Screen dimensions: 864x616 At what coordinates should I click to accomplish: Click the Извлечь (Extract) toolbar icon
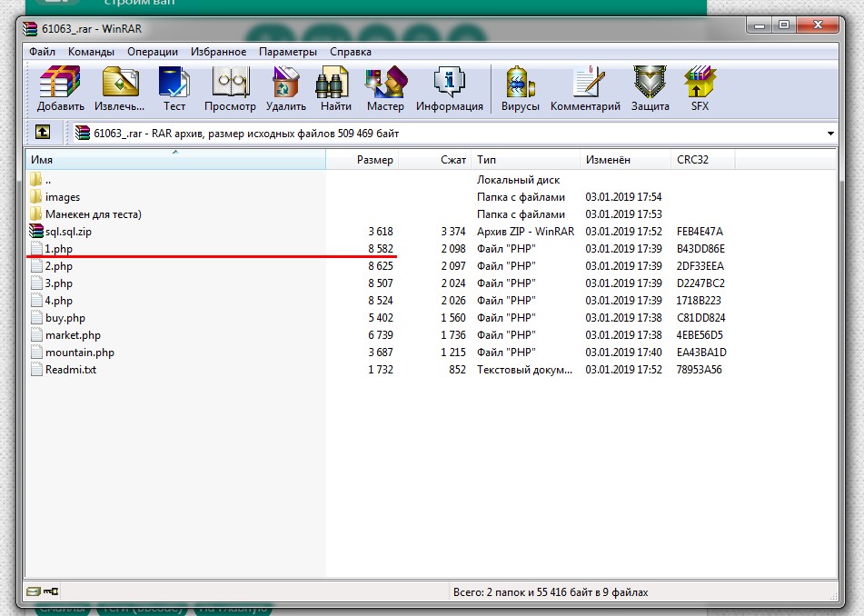pos(120,89)
